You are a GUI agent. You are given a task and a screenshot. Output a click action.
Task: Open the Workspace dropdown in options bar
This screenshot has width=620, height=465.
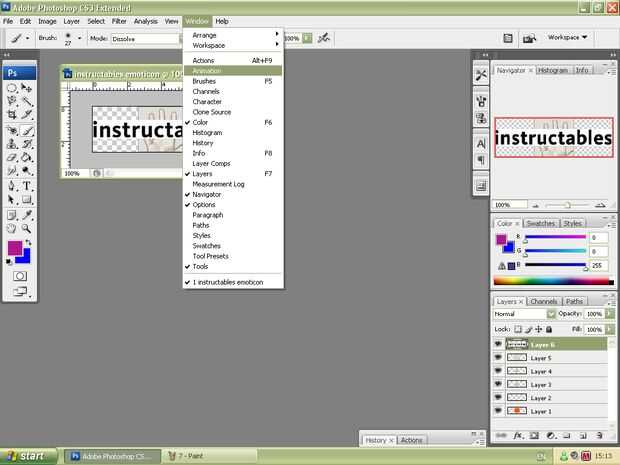567,37
